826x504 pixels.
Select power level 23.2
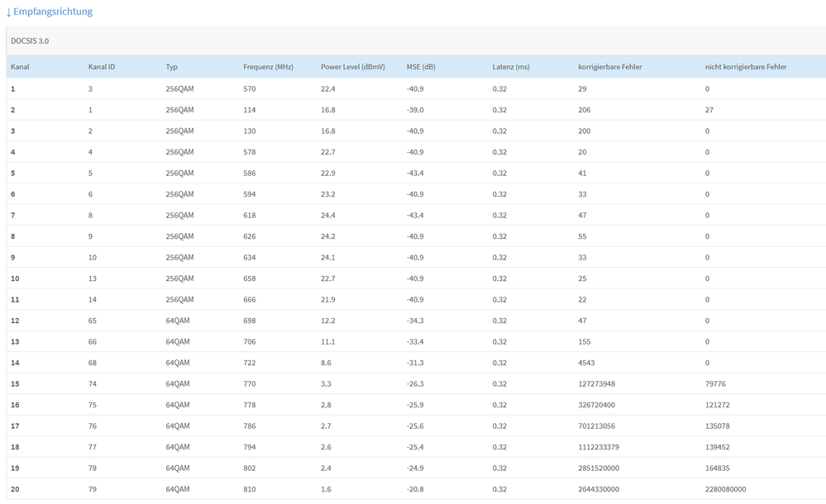pos(328,194)
